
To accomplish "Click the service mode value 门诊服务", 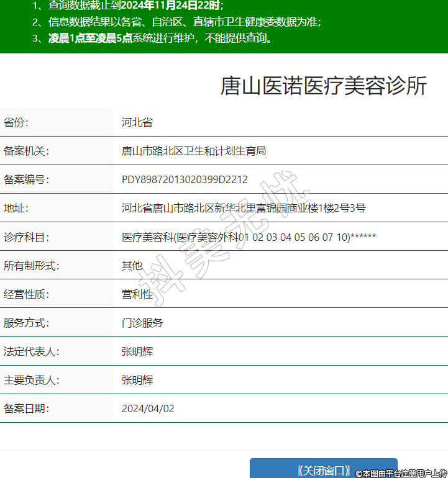I will click(x=142, y=323).
